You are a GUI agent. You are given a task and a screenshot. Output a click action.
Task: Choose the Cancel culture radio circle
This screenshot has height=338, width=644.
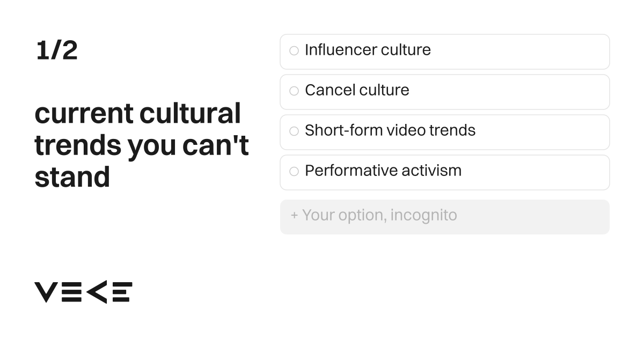294,91
